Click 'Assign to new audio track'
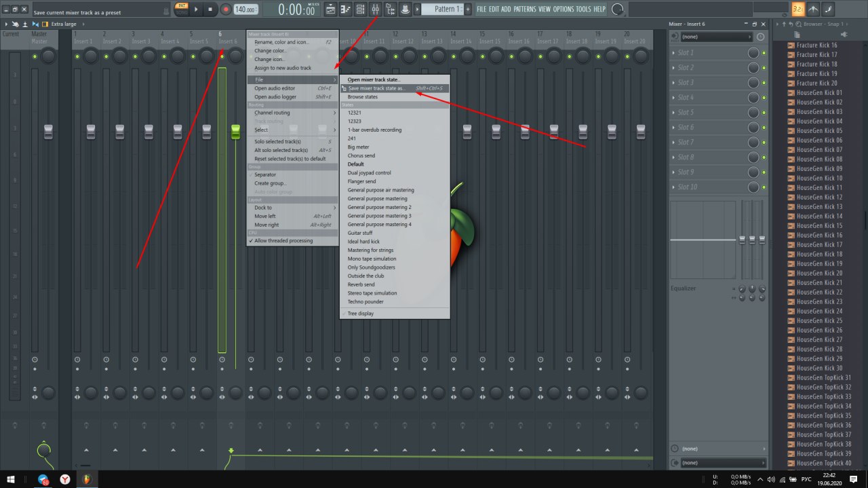The height and width of the screenshot is (488, 868). pos(292,68)
